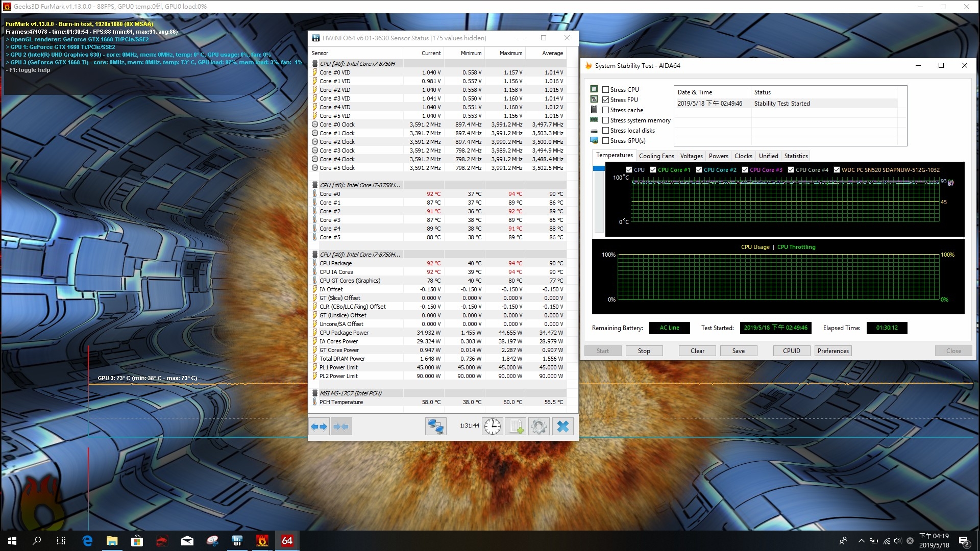This screenshot has width=980, height=551.
Task: Open Task View on taskbar
Action: pos(61,541)
